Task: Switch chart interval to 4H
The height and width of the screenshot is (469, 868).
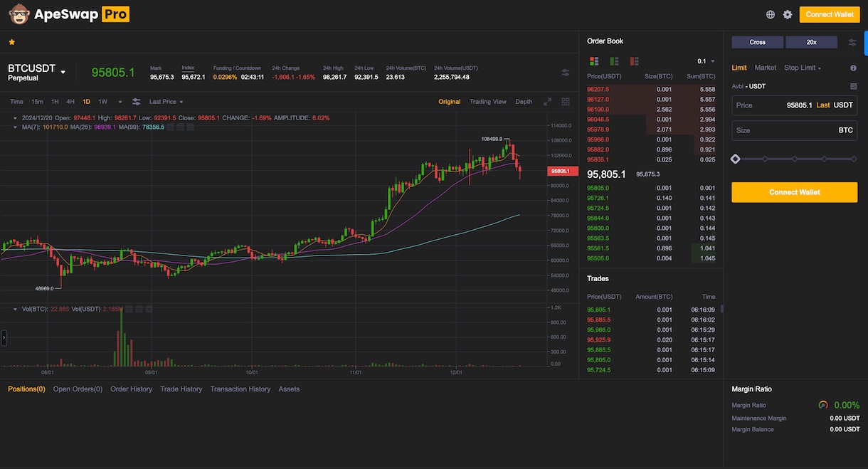Action: (70, 102)
